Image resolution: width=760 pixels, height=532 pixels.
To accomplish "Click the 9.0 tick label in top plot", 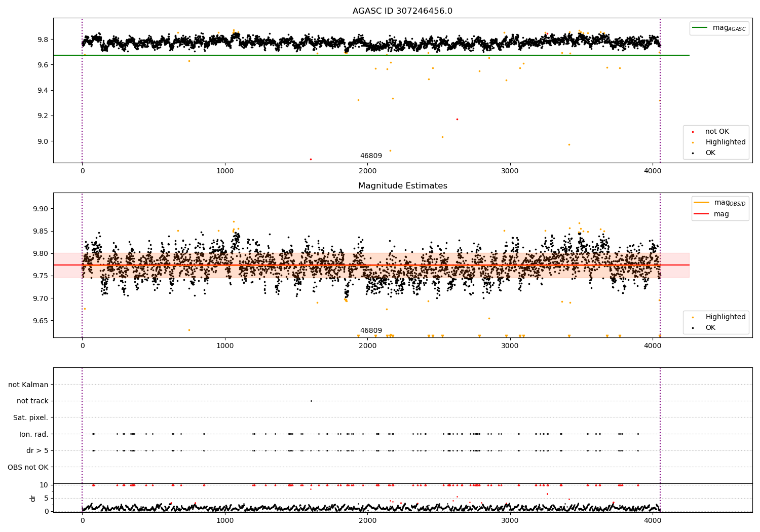I will coord(43,141).
